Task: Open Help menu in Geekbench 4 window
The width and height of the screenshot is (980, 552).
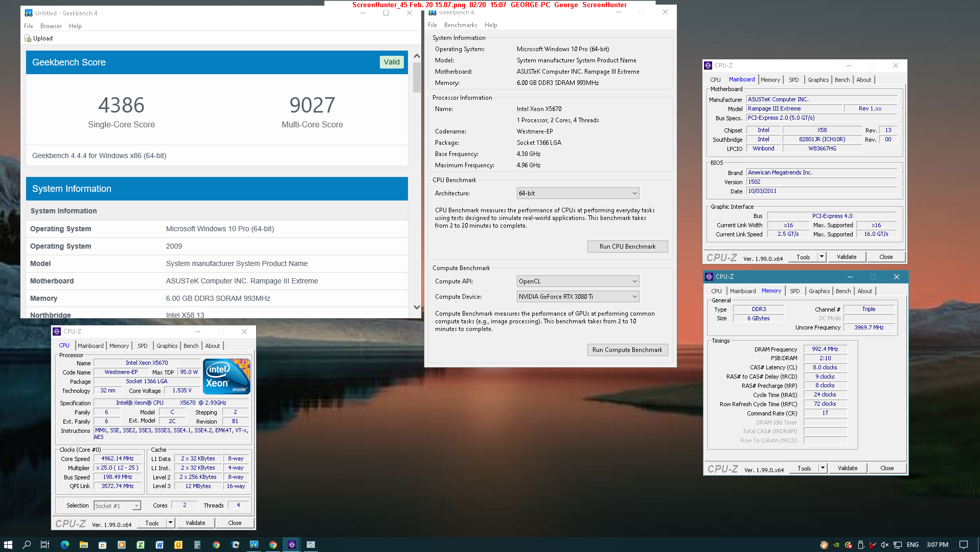Action: (491, 25)
